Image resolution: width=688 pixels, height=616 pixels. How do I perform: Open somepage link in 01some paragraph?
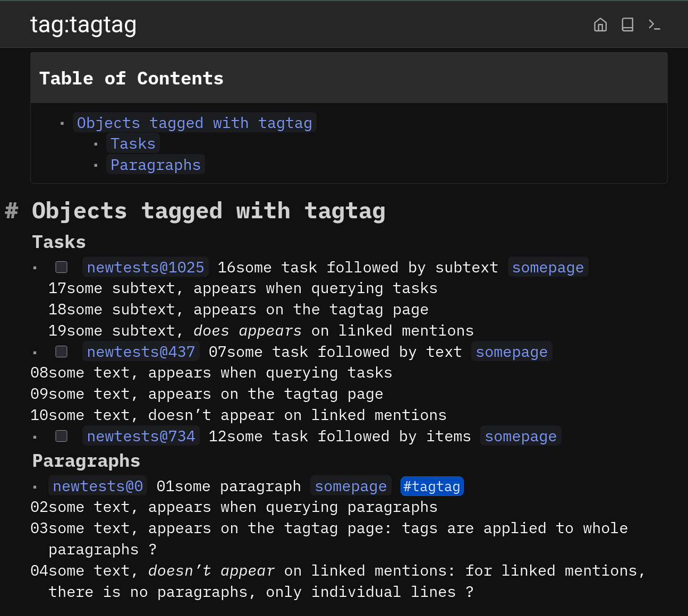click(x=351, y=486)
